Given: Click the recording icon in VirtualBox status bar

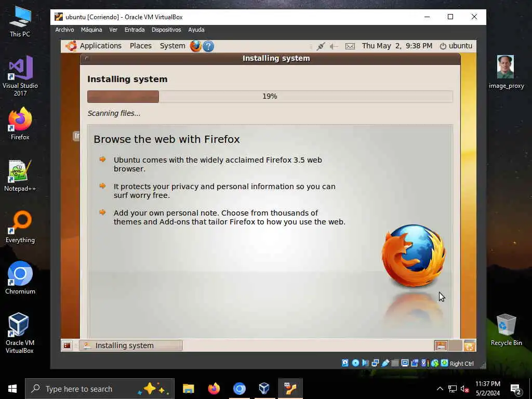Looking at the screenshot, I should coord(415,363).
